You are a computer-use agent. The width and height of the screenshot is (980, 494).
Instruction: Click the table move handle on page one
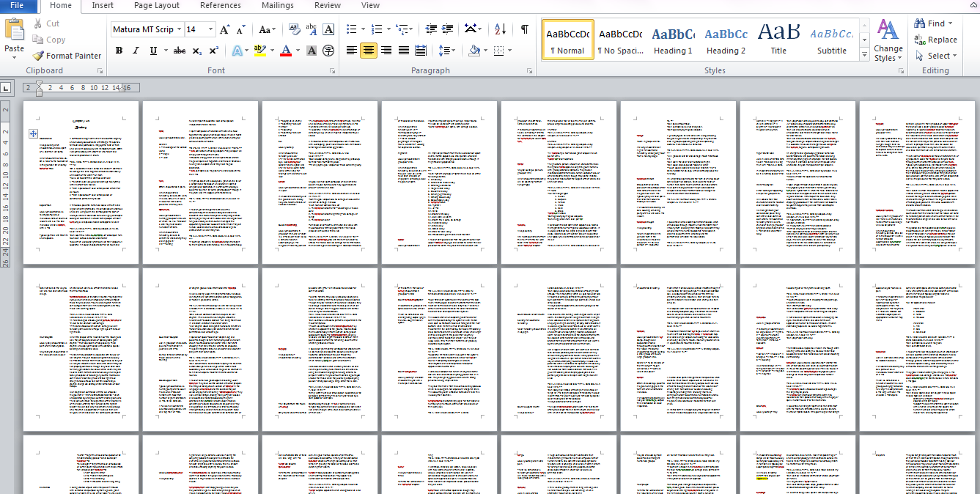(x=33, y=133)
